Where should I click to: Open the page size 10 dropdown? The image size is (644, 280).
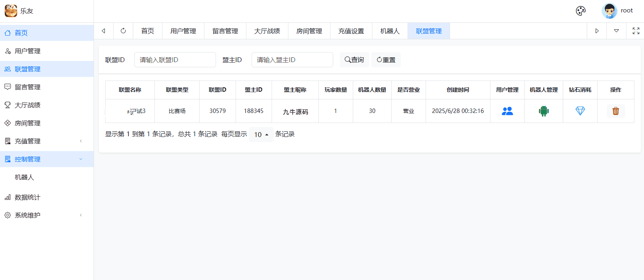pos(261,135)
